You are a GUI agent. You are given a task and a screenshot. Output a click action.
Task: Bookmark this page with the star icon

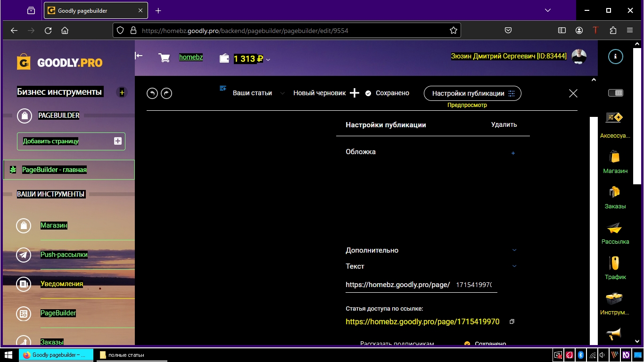(454, 30)
